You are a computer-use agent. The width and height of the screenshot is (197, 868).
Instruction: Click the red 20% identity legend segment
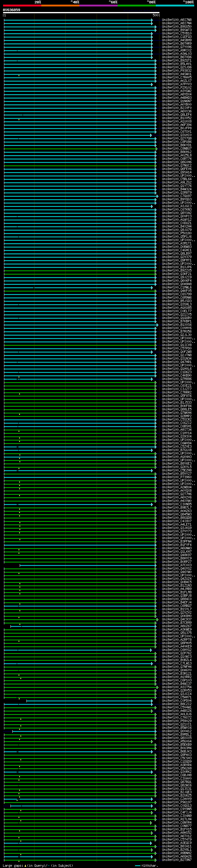(x=22, y=6)
